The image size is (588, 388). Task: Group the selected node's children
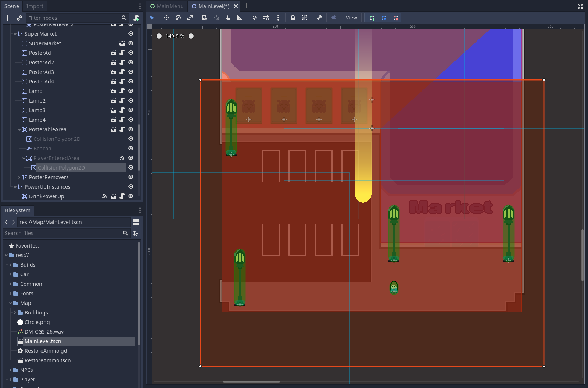[x=305, y=18]
